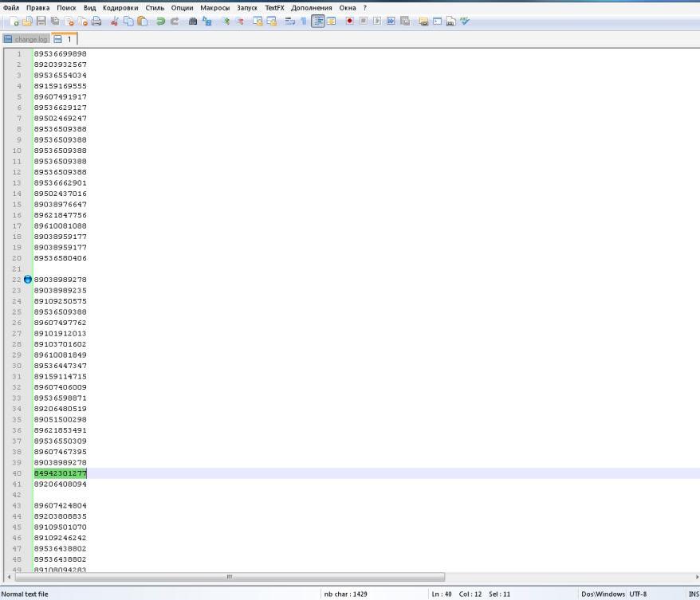Open the Запуск menu
700x600 pixels.
(247, 8)
